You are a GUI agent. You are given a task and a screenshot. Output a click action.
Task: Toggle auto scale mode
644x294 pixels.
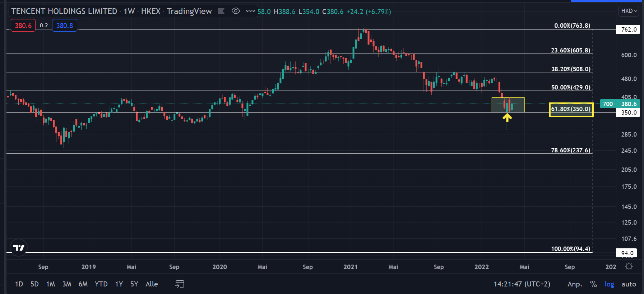click(629, 284)
